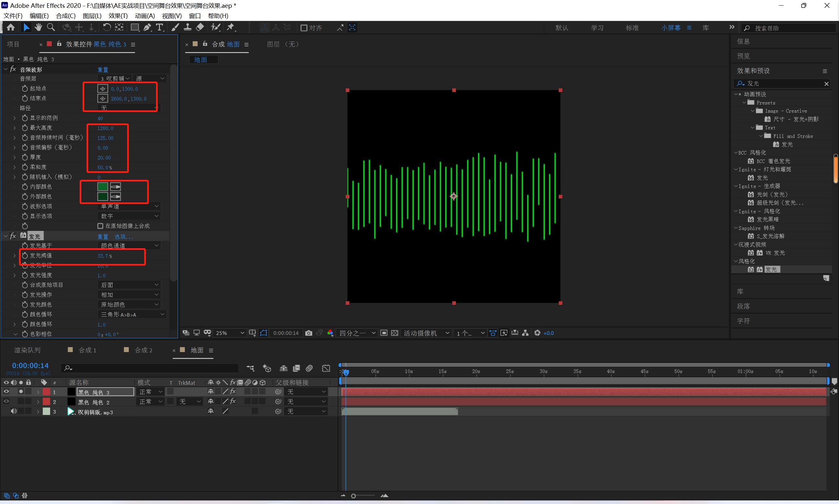This screenshot has width=839, height=504.
Task: Open 波形选项 dropdown 单声道
Action: (x=129, y=206)
